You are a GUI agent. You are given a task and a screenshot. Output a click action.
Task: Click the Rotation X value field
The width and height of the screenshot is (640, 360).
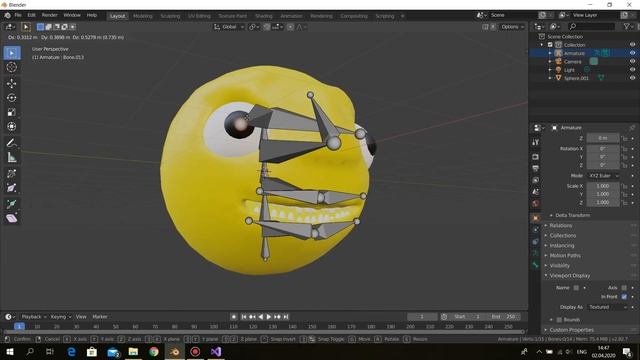click(603, 149)
